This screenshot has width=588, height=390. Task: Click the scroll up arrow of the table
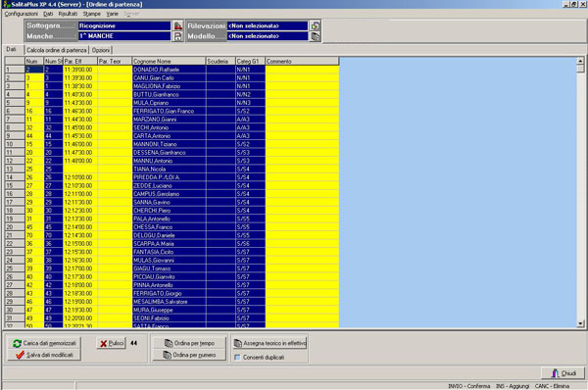[580, 61]
